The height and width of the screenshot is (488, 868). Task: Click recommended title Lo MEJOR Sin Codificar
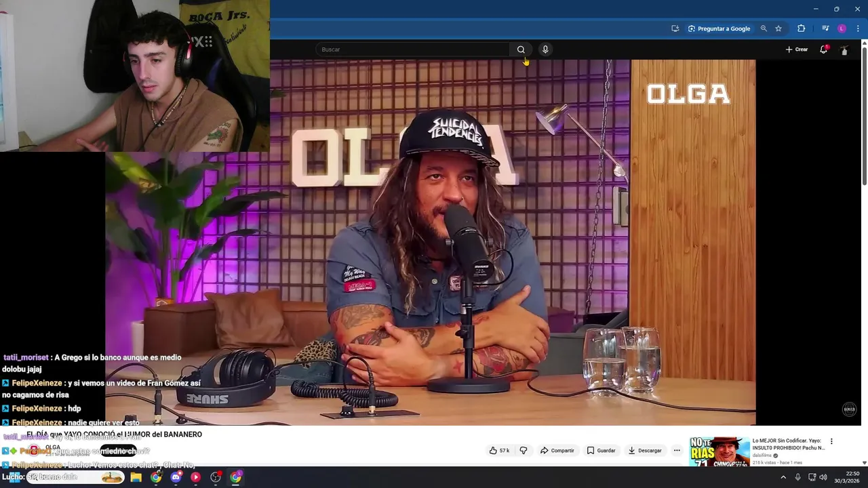point(789,444)
